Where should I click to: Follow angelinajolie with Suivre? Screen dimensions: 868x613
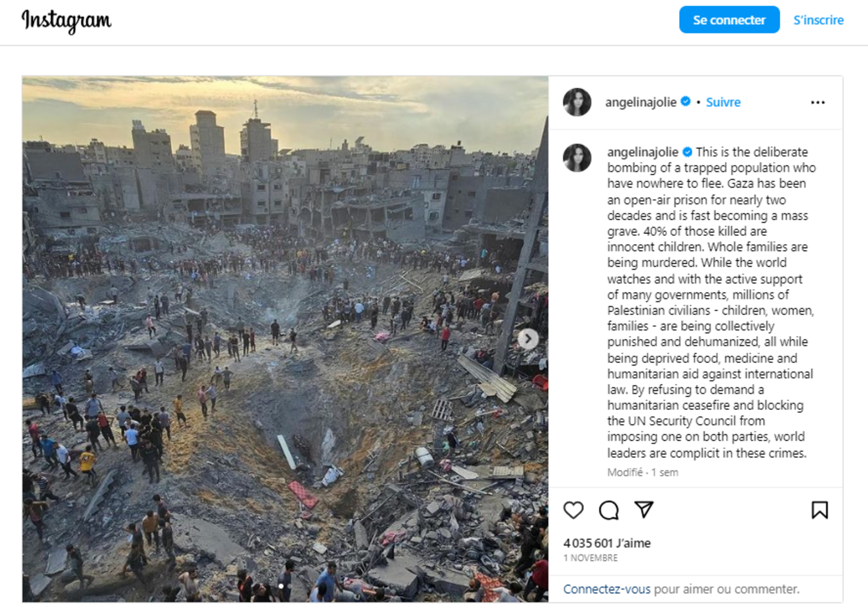pos(723,102)
